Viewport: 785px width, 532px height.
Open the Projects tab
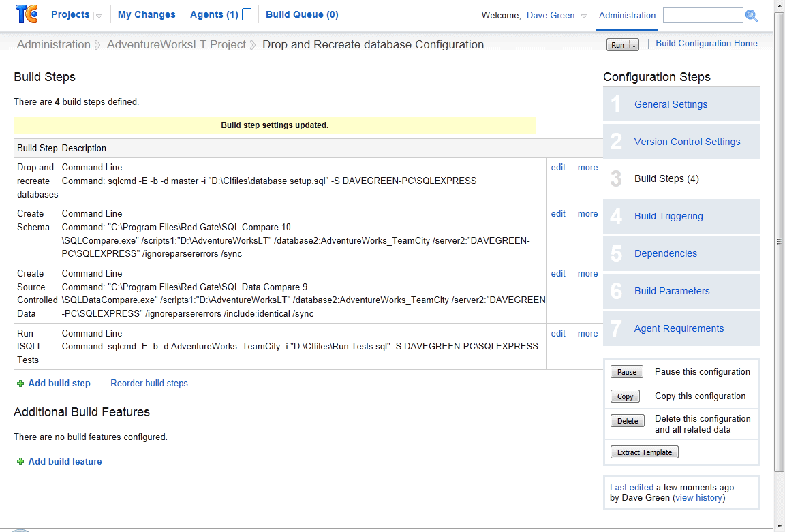(70, 14)
